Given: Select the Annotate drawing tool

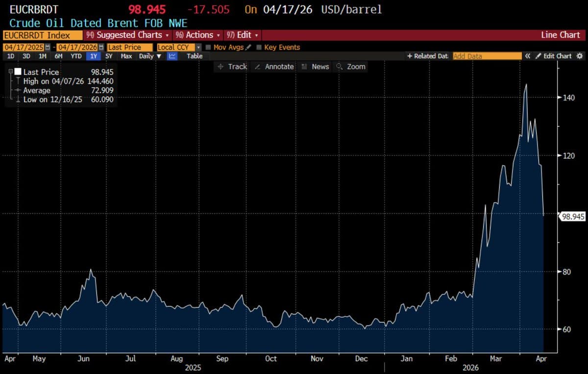Looking at the screenshot, I should (x=274, y=67).
